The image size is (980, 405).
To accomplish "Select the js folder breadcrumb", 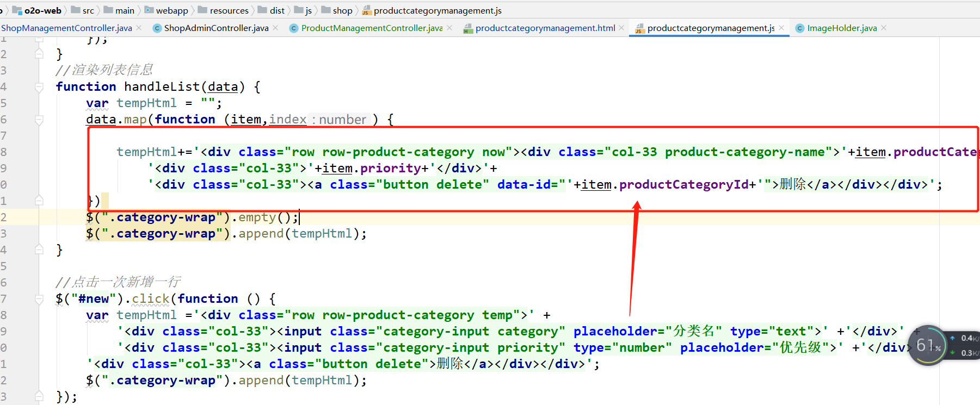I will tap(303, 10).
